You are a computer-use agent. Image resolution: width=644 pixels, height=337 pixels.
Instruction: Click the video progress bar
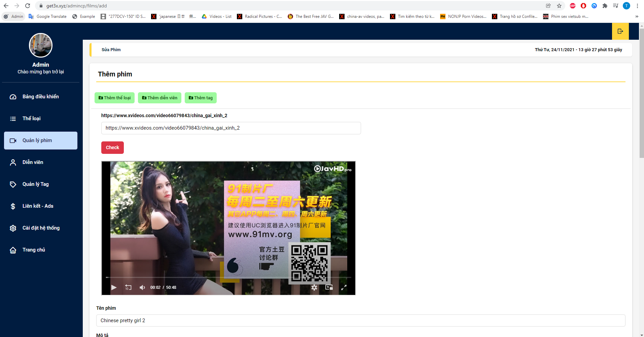click(228, 277)
